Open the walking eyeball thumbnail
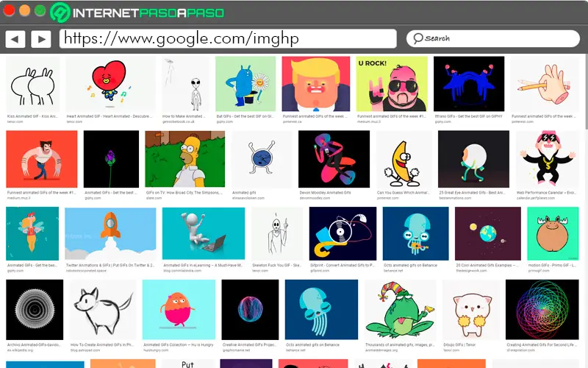This screenshot has height=368, width=588. pos(473,159)
